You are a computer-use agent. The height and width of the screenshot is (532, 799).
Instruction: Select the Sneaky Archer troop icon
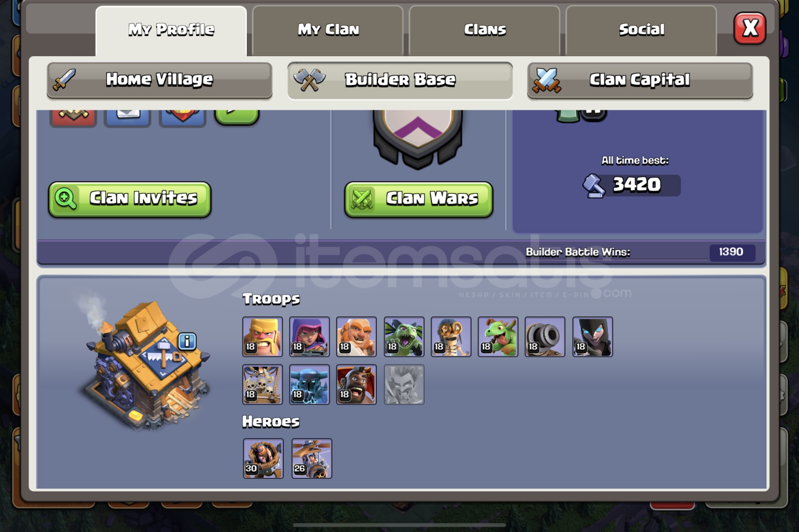click(x=309, y=336)
